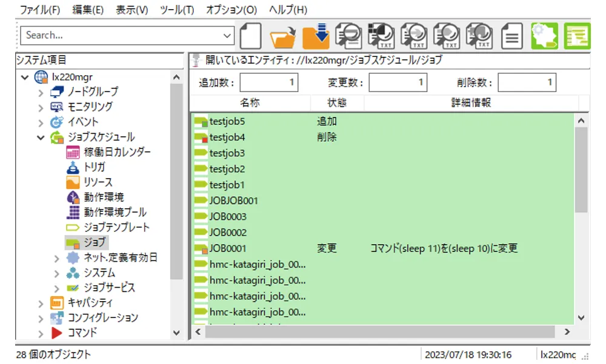606x364 pixels.
Task: Click the コンフィグレーション puzzle icon
Action: point(57,317)
